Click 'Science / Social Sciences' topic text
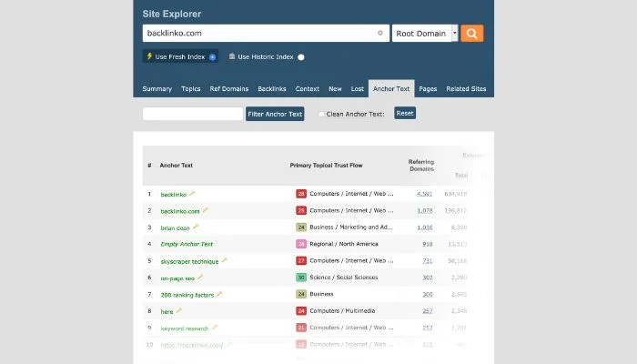This screenshot has width=637, height=364. pos(344,277)
